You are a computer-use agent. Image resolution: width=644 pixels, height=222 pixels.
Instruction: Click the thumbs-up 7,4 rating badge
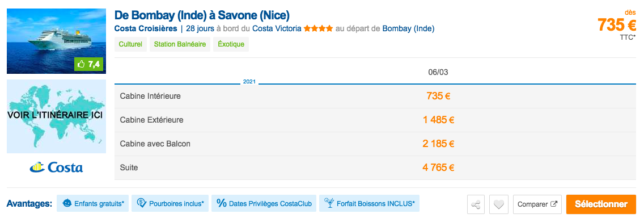click(x=88, y=64)
